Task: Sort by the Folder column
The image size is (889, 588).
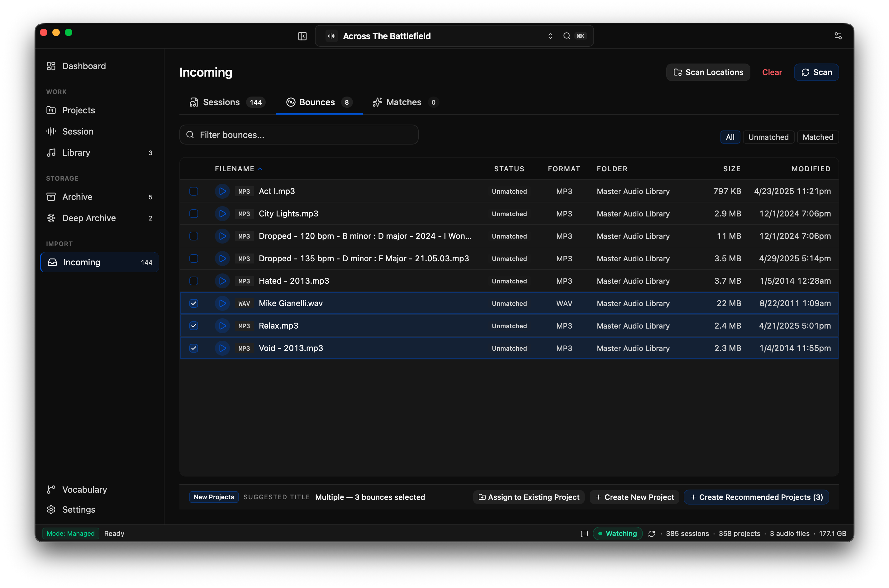Action: [x=612, y=169]
